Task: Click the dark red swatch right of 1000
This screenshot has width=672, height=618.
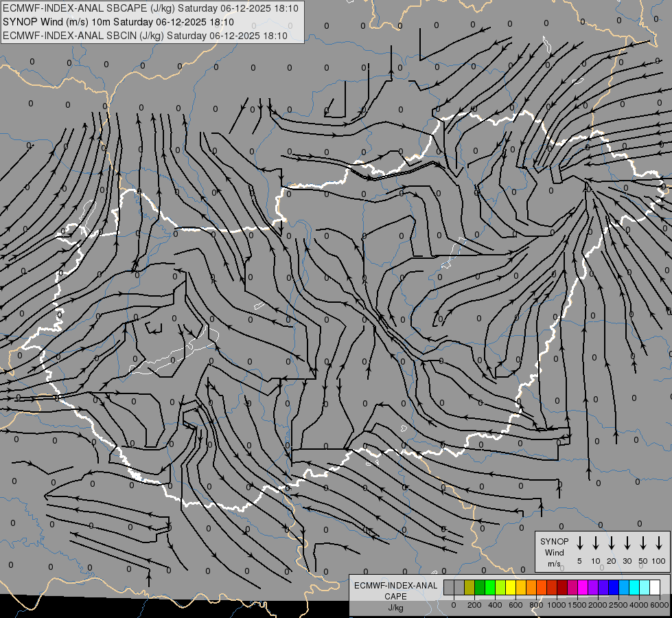Action: [562, 587]
